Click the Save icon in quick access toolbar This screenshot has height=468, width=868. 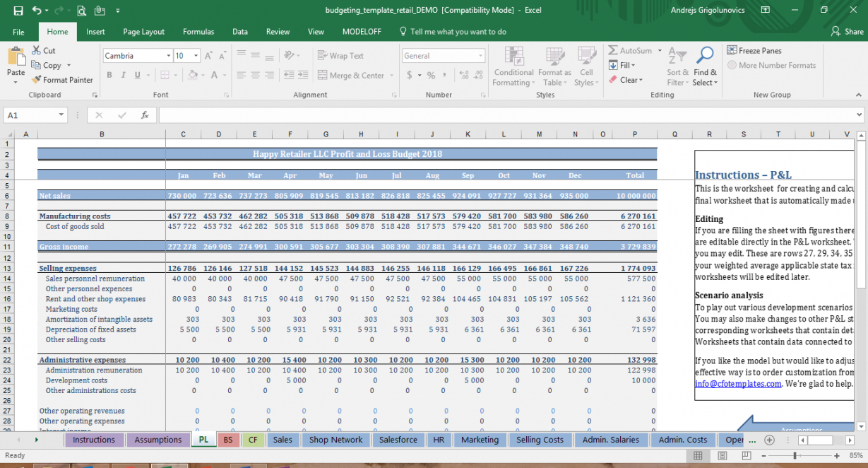point(18,11)
